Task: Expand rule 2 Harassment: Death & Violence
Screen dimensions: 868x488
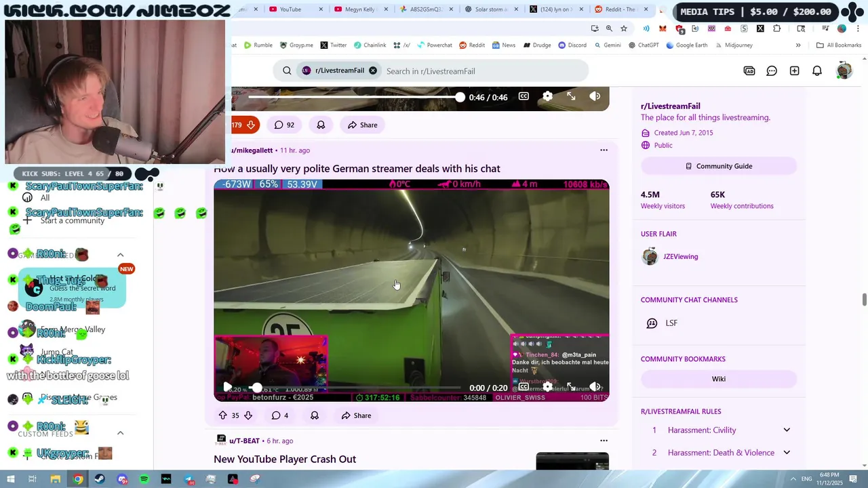Action: point(787,453)
